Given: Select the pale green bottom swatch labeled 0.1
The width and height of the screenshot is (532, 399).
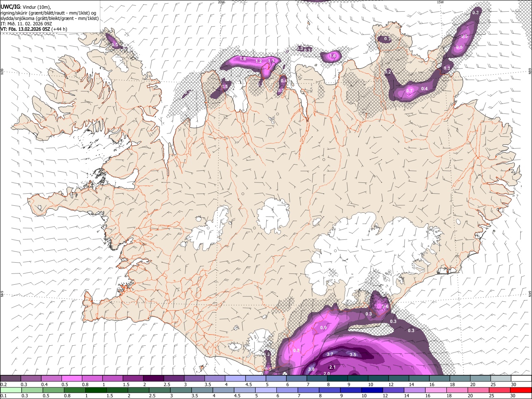Looking at the screenshot, I should (x=10, y=390).
